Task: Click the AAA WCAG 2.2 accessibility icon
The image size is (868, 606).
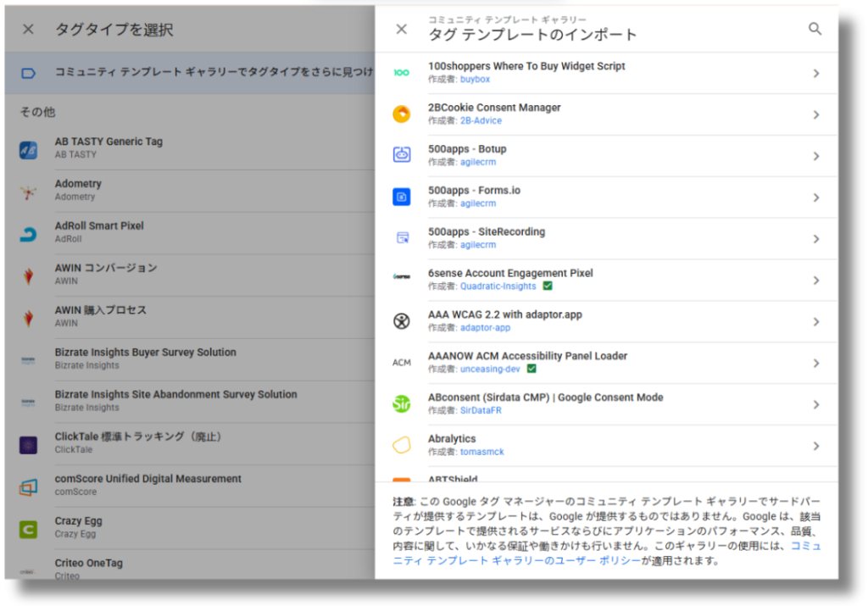Action: (402, 321)
